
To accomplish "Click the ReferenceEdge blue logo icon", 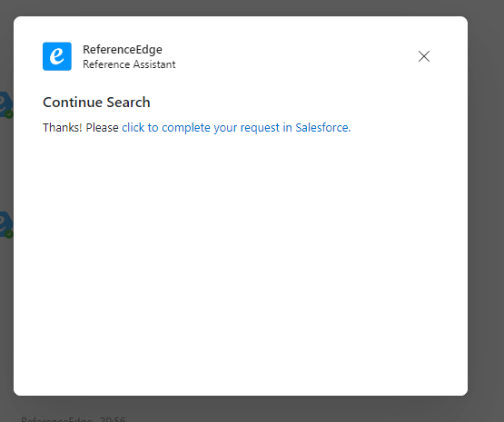I will (57, 56).
